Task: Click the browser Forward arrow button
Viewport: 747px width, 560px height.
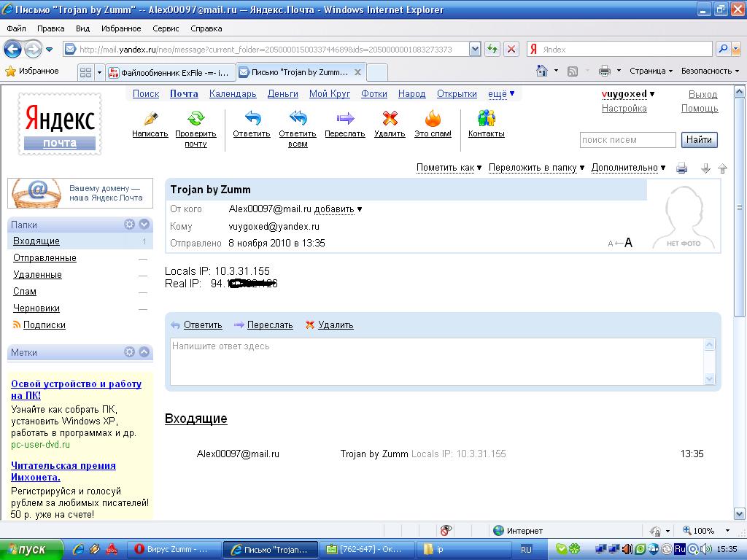Action: [x=32, y=49]
